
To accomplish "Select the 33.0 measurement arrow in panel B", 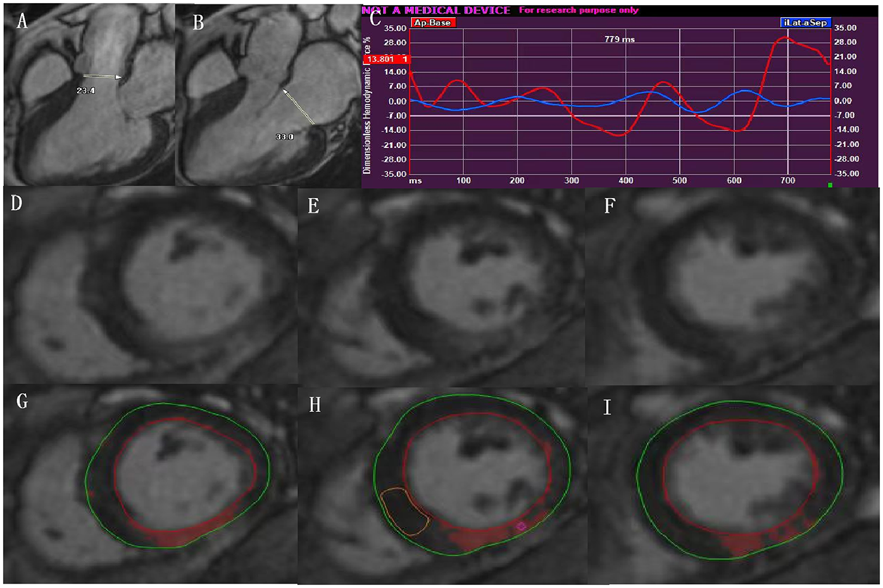I will (298, 106).
